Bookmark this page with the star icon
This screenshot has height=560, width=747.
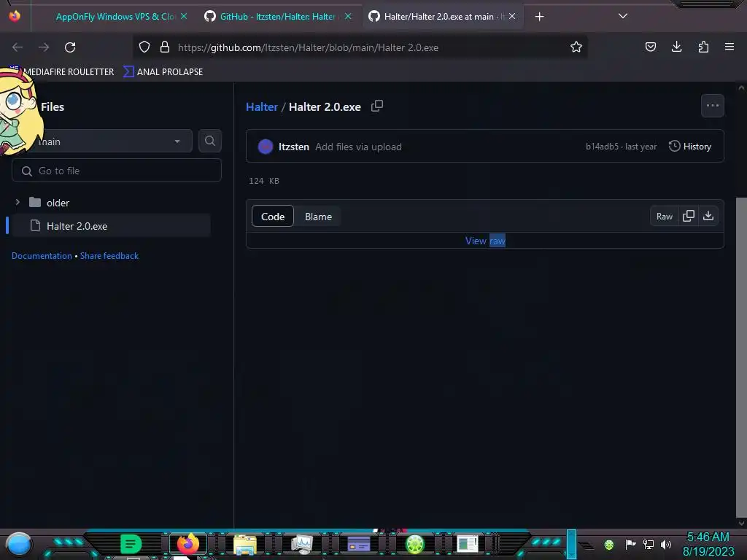576,47
